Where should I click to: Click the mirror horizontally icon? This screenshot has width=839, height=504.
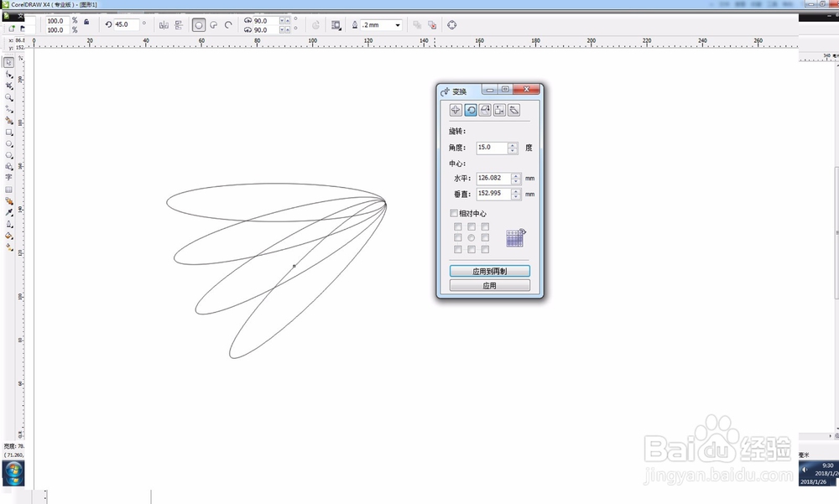164,24
